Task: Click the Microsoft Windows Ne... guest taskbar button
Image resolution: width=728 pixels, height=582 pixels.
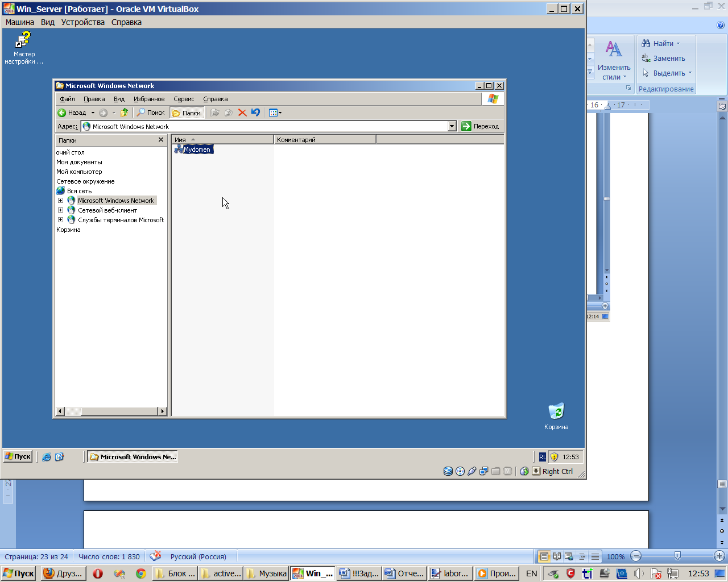Action: tap(133, 456)
